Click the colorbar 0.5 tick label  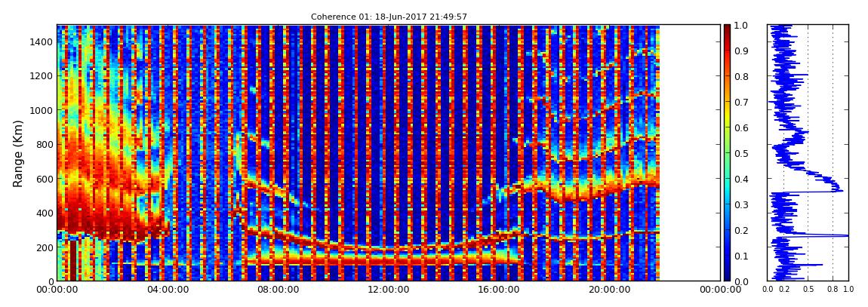741,153
